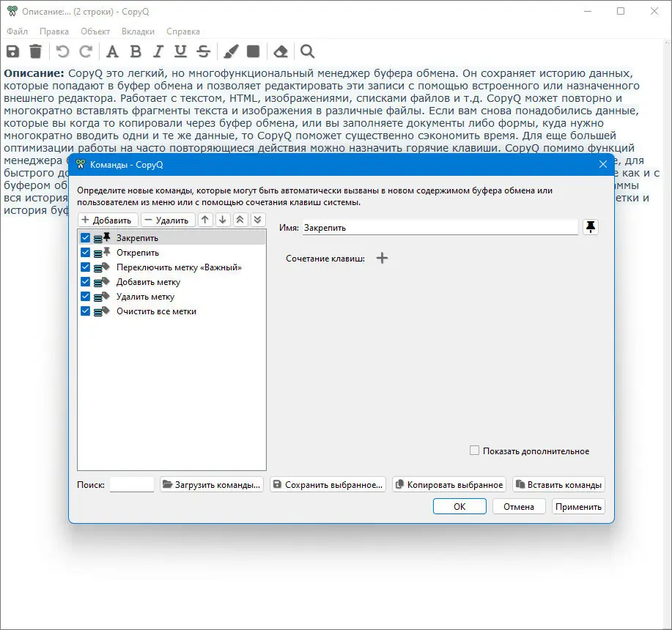
Task: Toggle the Очистить все метки checkbox
Action: pyautogui.click(x=85, y=311)
